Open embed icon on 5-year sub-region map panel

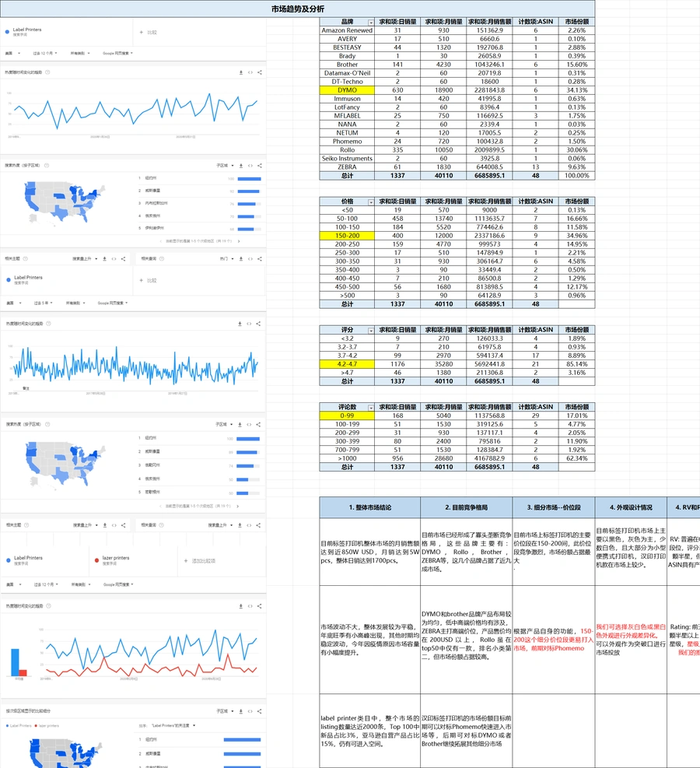(249, 425)
